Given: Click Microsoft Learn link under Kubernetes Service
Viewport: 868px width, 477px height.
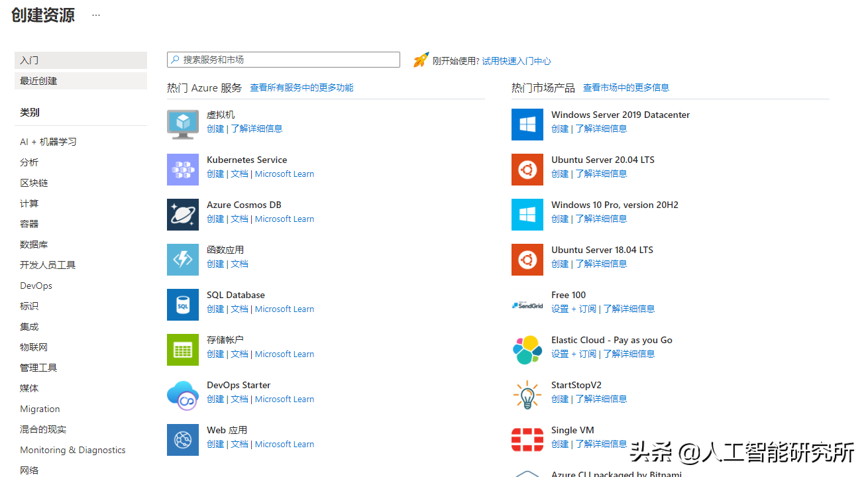Looking at the screenshot, I should click(x=284, y=174).
